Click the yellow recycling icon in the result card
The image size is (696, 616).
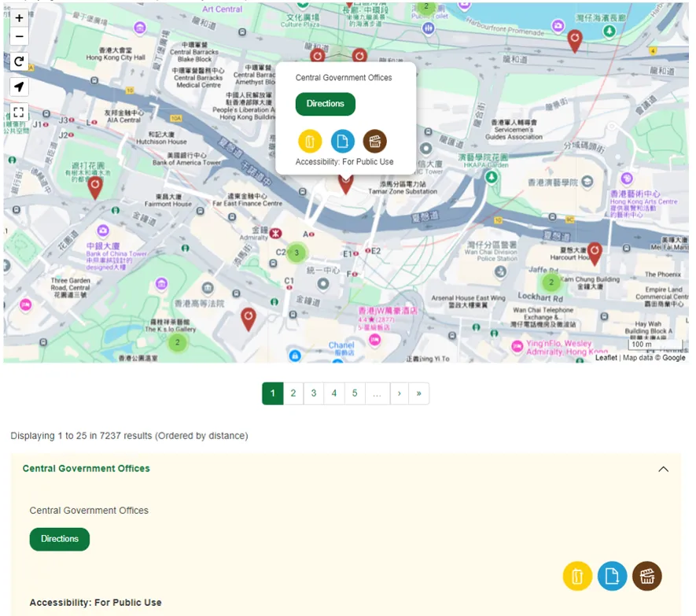(577, 576)
